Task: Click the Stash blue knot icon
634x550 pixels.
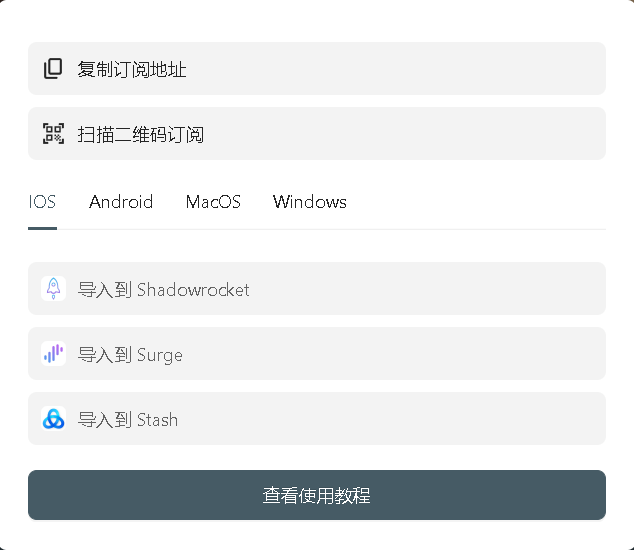Action: [53, 419]
